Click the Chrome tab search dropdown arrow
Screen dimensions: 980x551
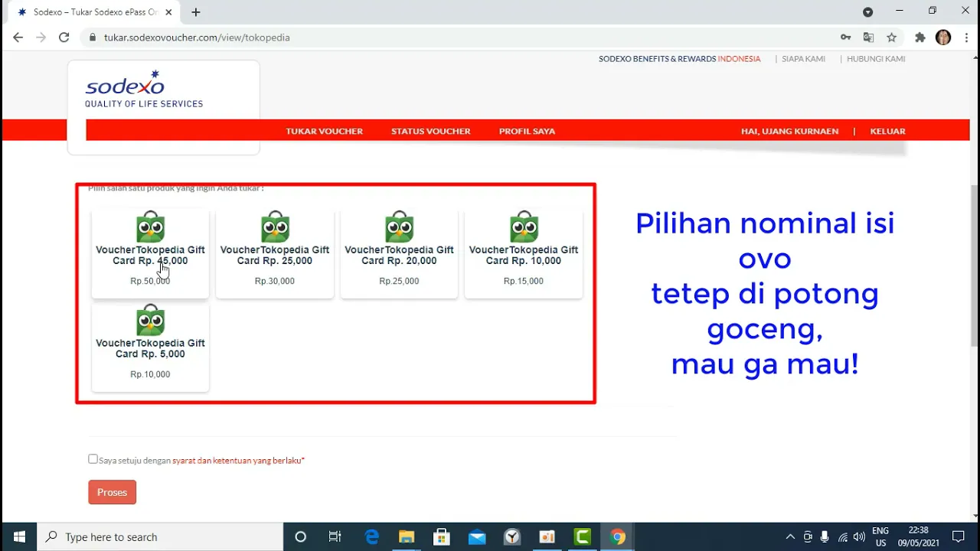pyautogui.click(x=867, y=12)
